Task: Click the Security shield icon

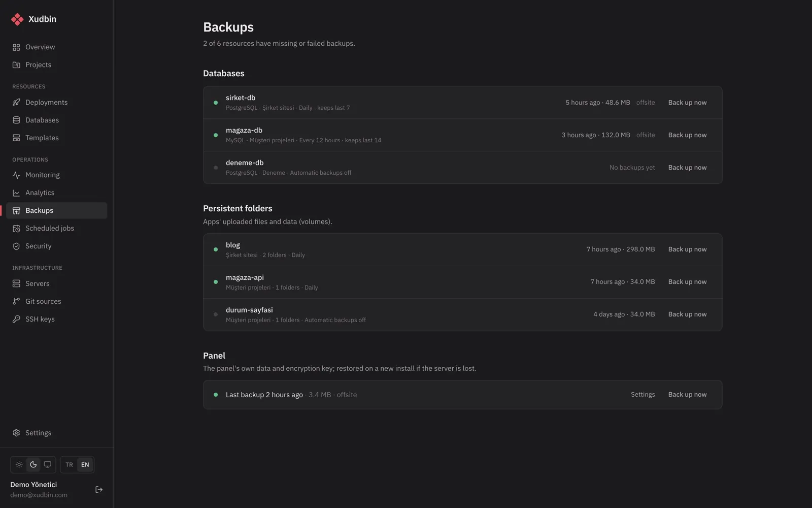Action: pos(16,246)
